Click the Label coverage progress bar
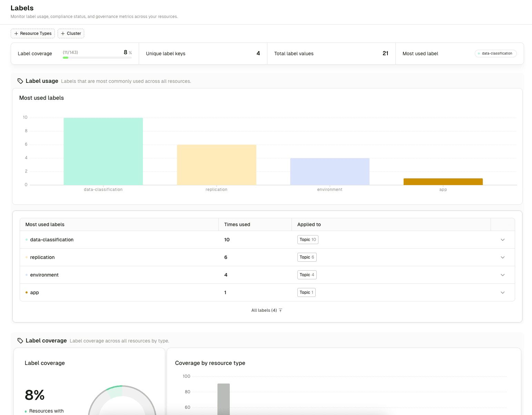 97,57
